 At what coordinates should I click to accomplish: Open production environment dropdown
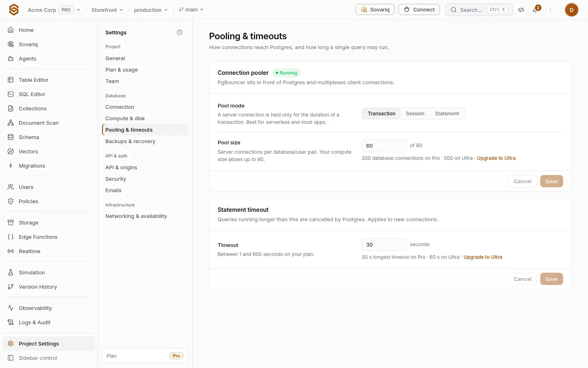(151, 10)
